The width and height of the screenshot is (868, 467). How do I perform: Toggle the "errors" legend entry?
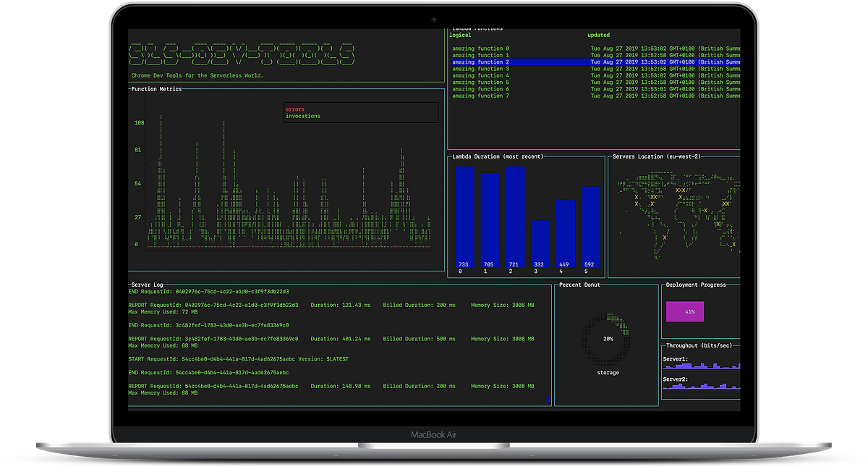[296, 109]
